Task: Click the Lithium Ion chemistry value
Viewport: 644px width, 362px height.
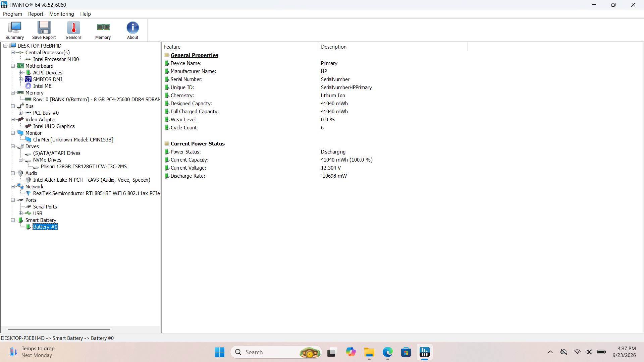Action: (333, 96)
